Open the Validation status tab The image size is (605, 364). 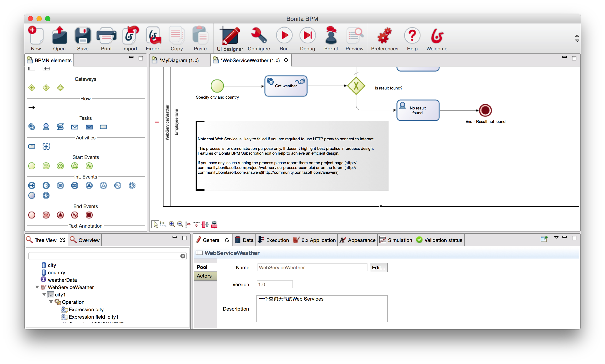439,240
